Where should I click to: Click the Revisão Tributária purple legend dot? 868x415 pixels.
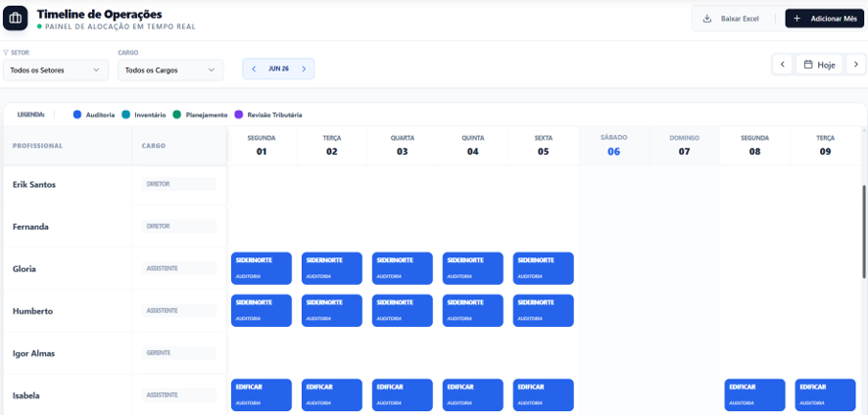[239, 115]
